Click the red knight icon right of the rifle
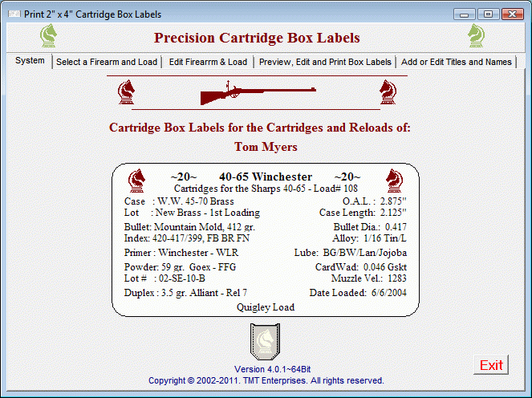This screenshot has width=532, height=398. point(388,92)
